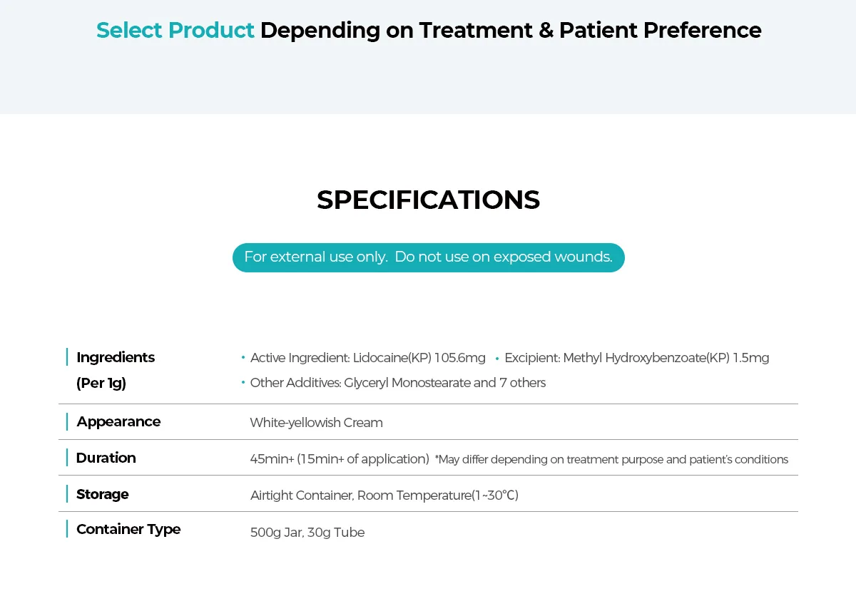This screenshot has width=856, height=616.
Task: Click the teal bullet before Excipient
Action: tap(497, 358)
